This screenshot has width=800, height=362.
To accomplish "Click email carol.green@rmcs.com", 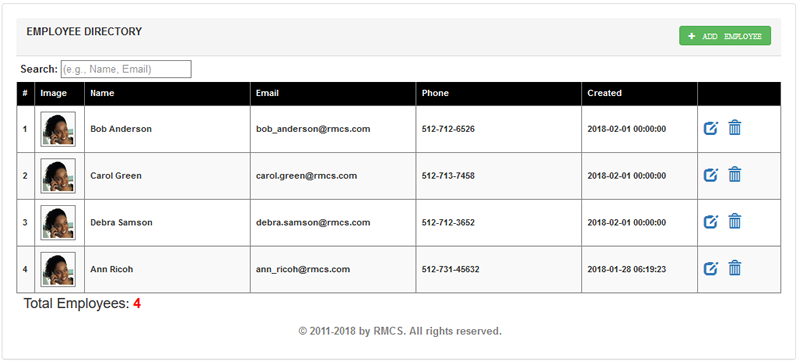I will 307,176.
